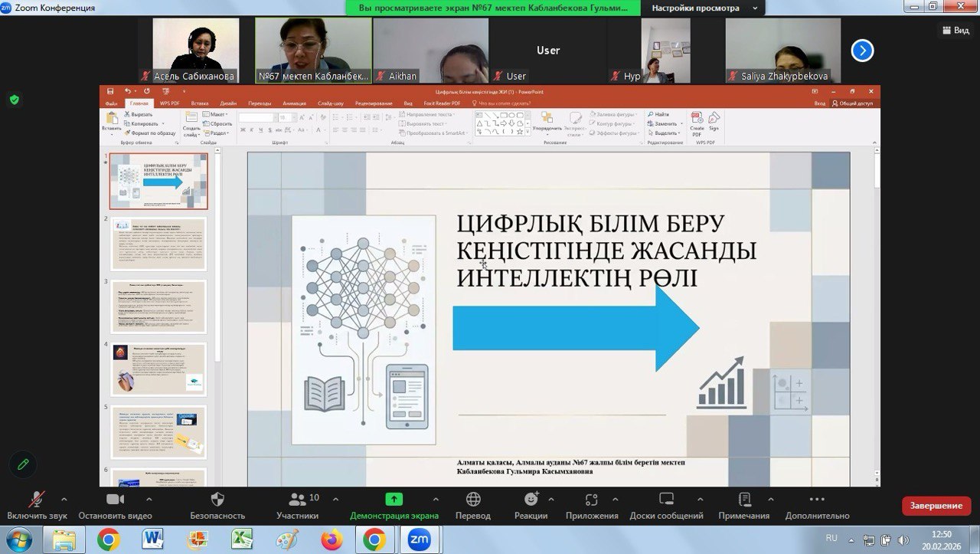The height and width of the screenshot is (554, 980).
Task: Open Firefox from the Windows taskbar
Action: pyautogui.click(x=332, y=539)
